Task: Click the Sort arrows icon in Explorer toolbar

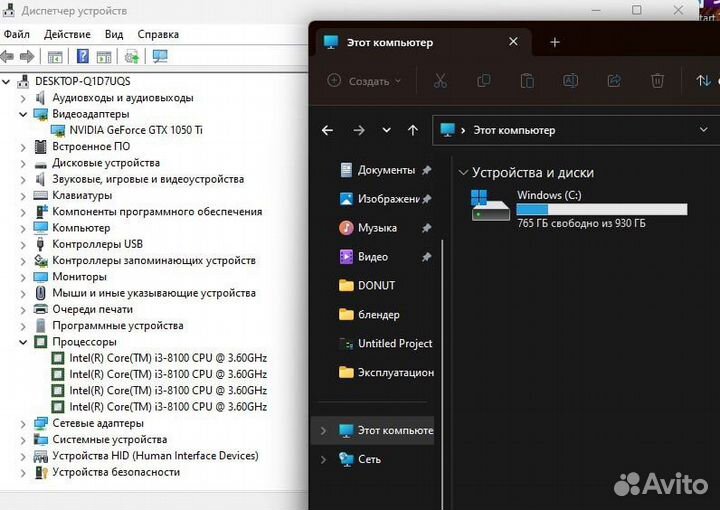Action: 703,81
